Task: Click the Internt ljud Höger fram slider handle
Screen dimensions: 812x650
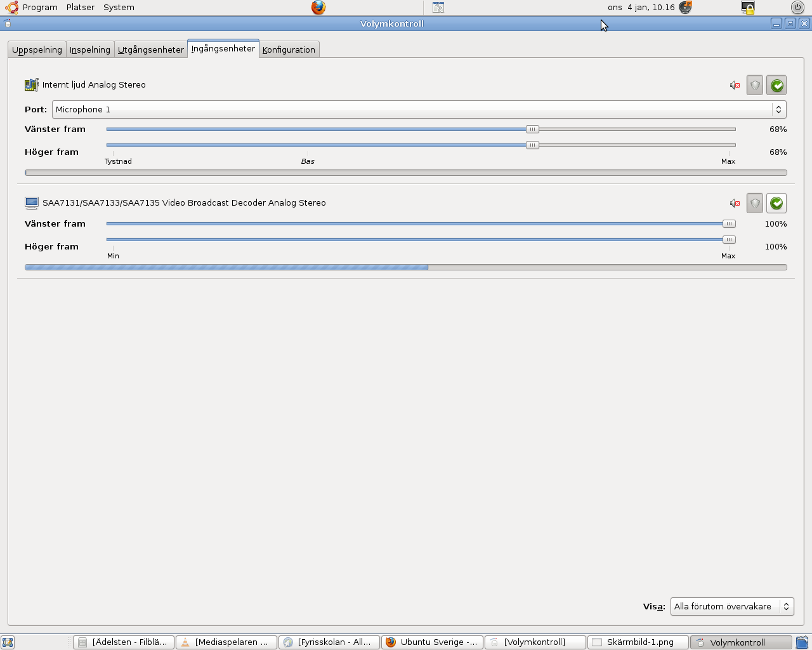Action: (x=532, y=145)
